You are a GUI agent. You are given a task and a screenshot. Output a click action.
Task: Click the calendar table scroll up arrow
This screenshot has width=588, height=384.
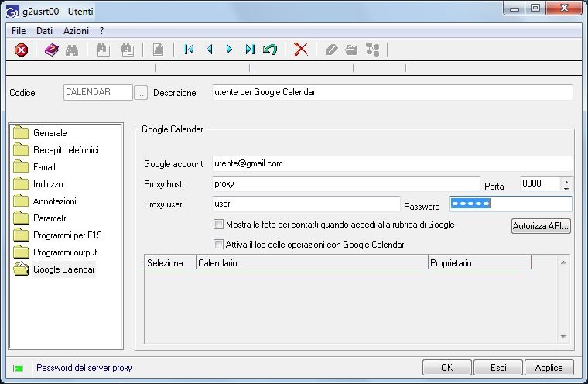563,262
